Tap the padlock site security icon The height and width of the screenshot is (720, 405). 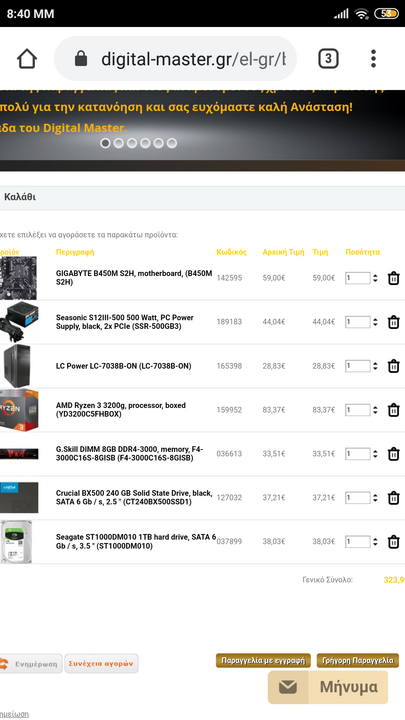[x=81, y=59]
